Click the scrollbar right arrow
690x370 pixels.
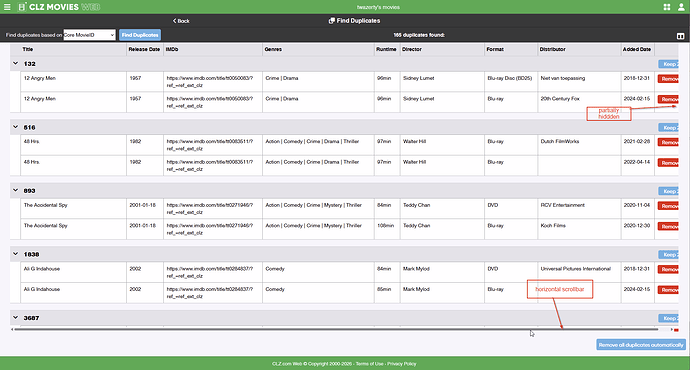coord(672,329)
